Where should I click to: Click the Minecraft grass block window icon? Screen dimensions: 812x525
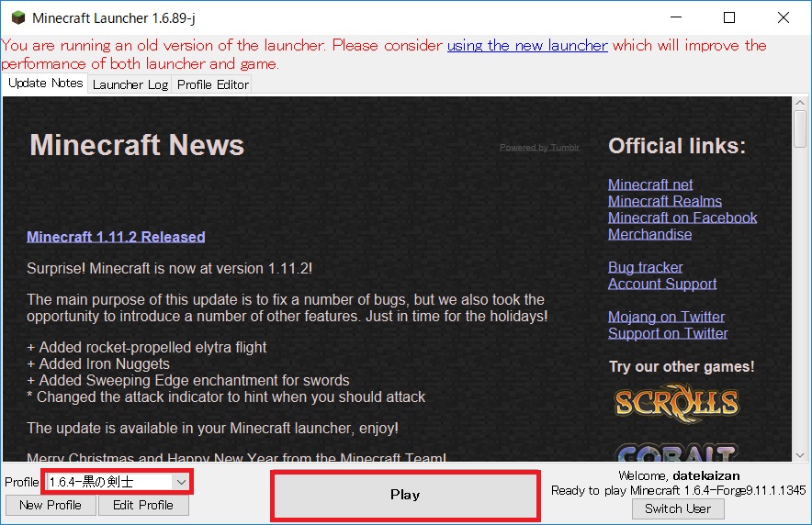18,18
